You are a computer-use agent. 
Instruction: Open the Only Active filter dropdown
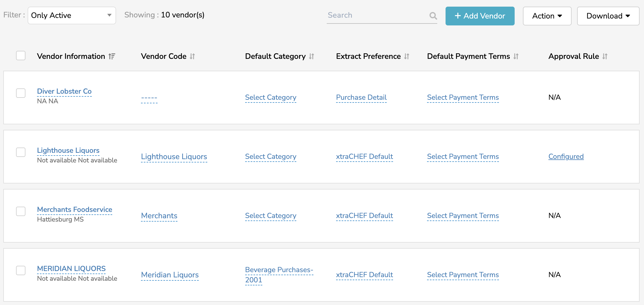(72, 15)
